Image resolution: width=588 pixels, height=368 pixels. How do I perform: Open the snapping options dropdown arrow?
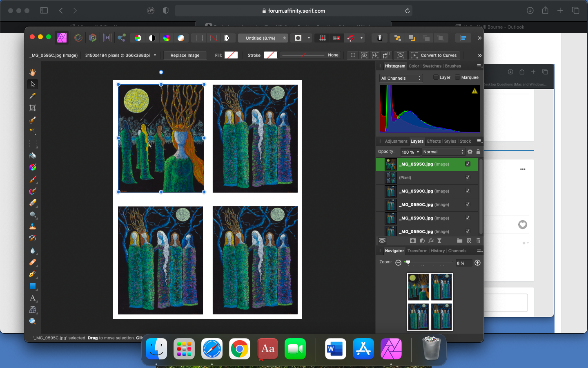[361, 38]
